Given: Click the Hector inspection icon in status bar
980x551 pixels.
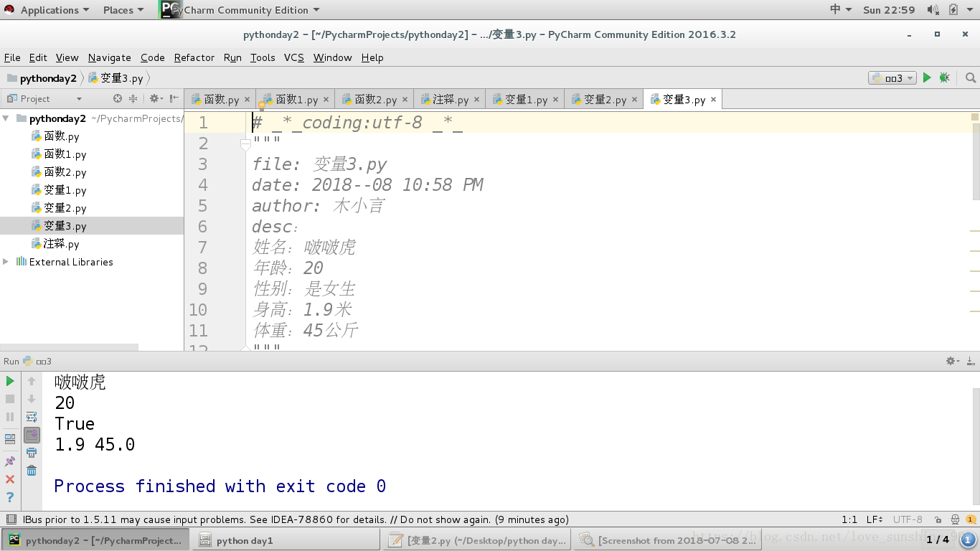Looking at the screenshot, I should [x=955, y=519].
